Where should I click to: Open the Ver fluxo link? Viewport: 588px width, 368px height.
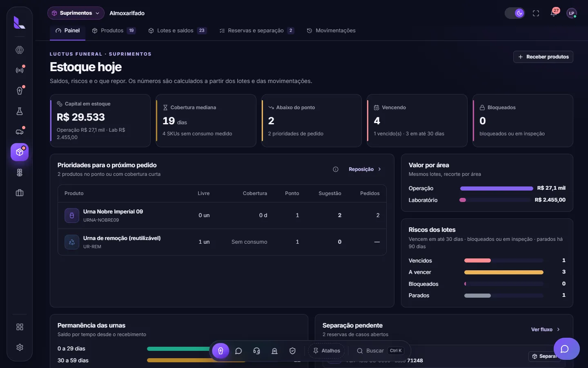point(546,330)
